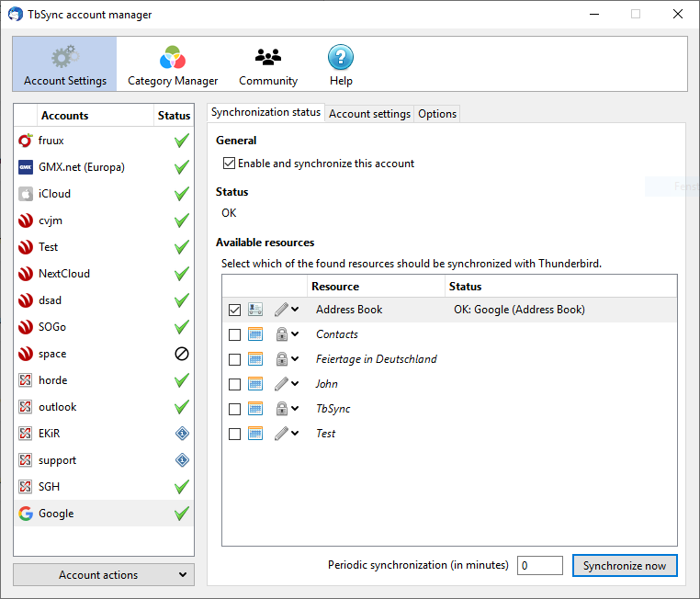Tick the John calendar checkbox

coord(235,384)
